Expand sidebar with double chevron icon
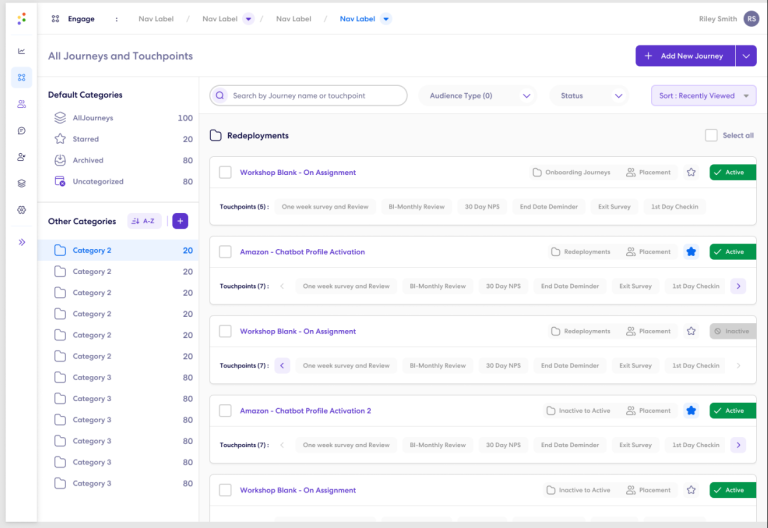 click(22, 242)
